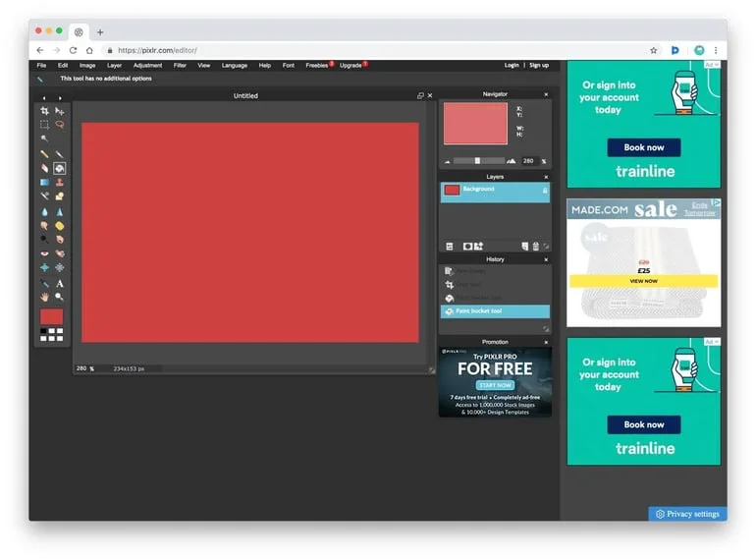Click the Delete layer trash icon
The width and height of the screenshot is (756, 559).
(x=535, y=247)
